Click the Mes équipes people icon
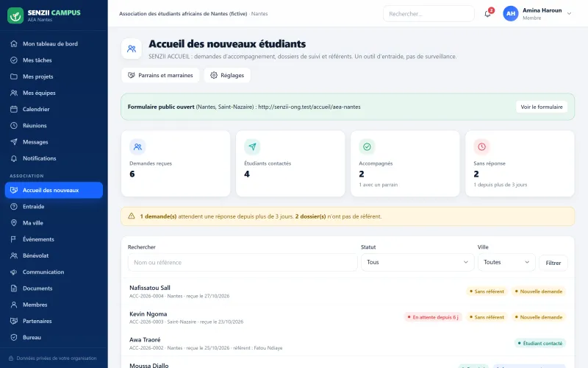 (14, 93)
